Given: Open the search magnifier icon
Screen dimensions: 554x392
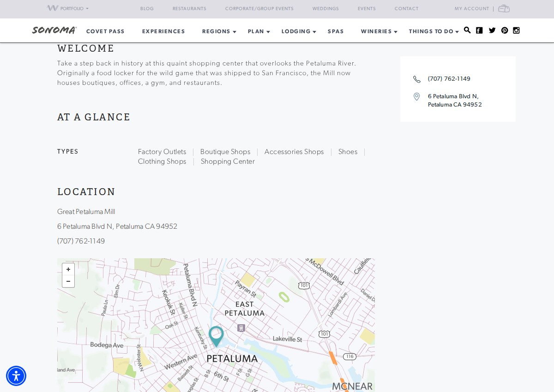Looking at the screenshot, I should click(467, 30).
